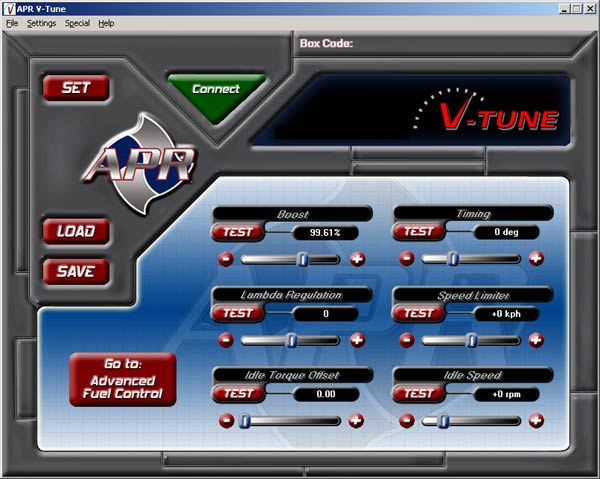Click the Idle Speed slider handle
The image size is (600, 479).
[x=443, y=421]
